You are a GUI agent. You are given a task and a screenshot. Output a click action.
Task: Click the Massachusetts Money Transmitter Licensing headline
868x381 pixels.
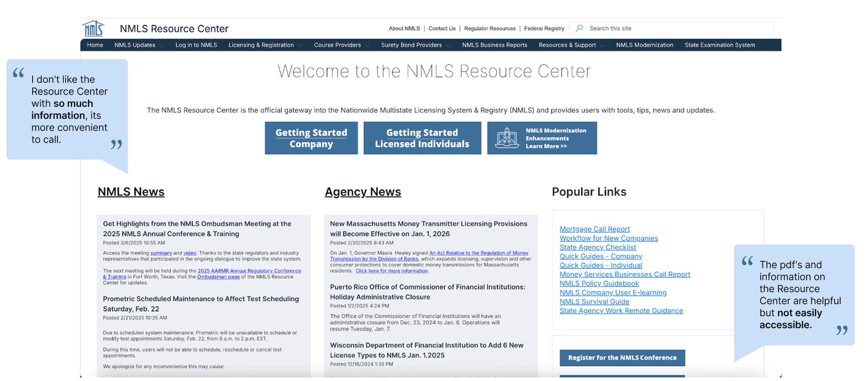[x=428, y=229]
